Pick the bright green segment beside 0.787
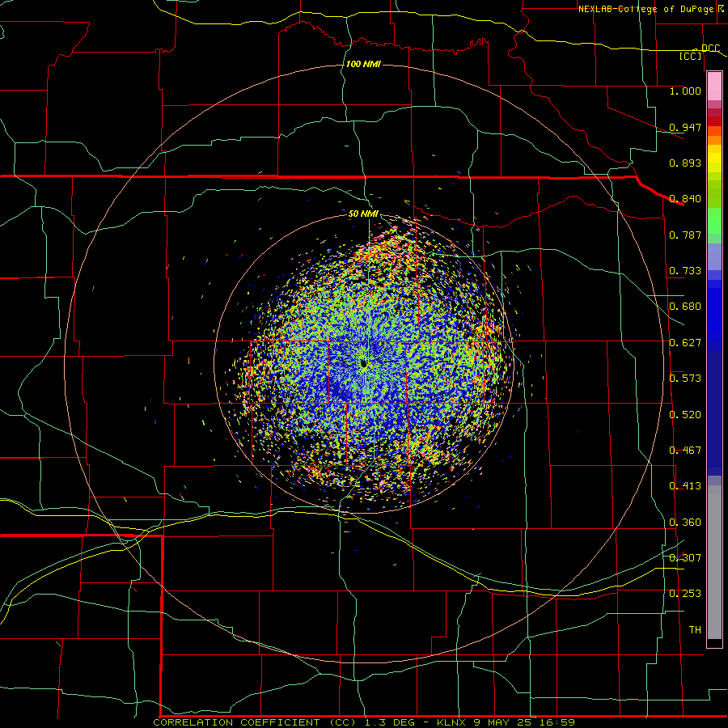Screen dimensions: 728x728 pyautogui.click(x=714, y=223)
